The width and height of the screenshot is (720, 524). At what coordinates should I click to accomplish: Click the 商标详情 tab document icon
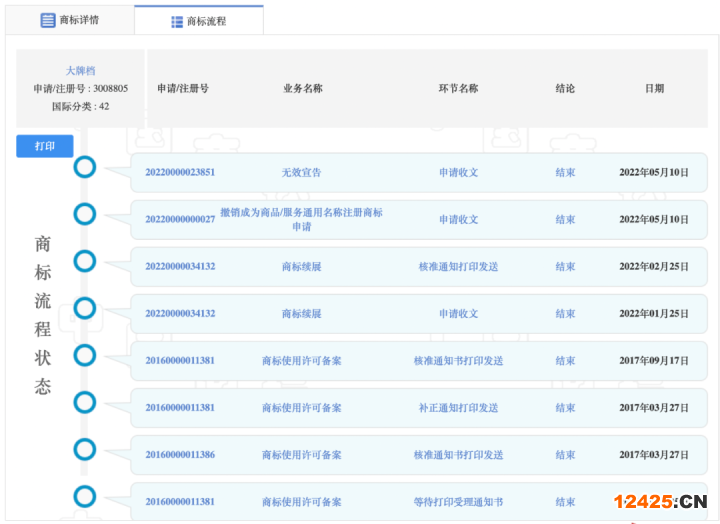[48, 20]
